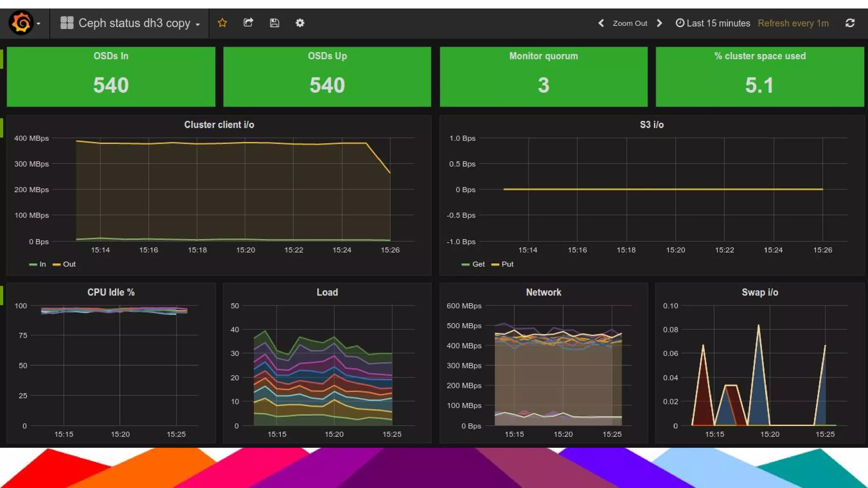Open the Swap i/o panel title menu
This screenshot has width=868, height=488.
pos(759,292)
